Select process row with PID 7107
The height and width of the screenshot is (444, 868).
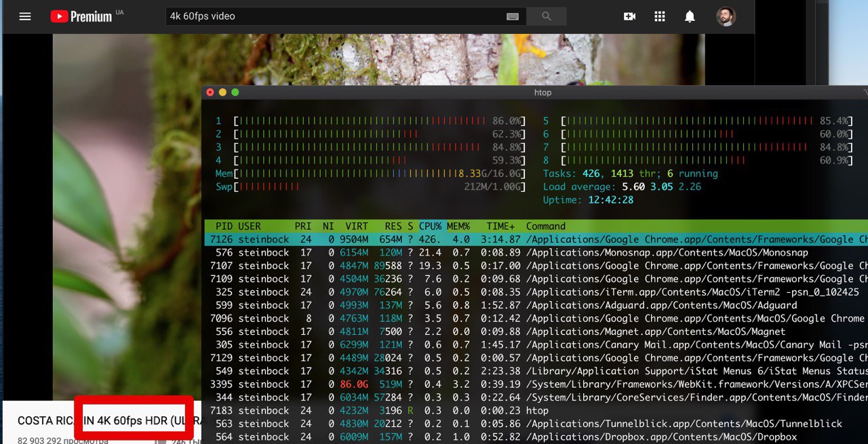(x=536, y=266)
